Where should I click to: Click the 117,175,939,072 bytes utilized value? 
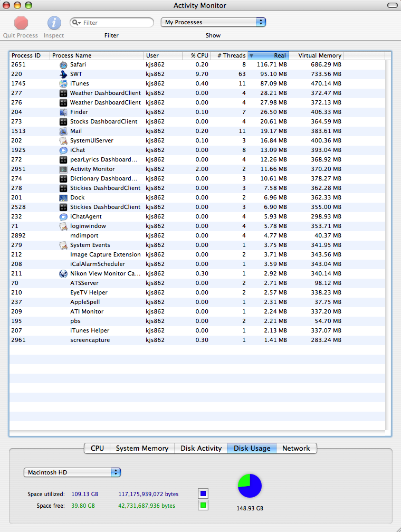click(148, 495)
